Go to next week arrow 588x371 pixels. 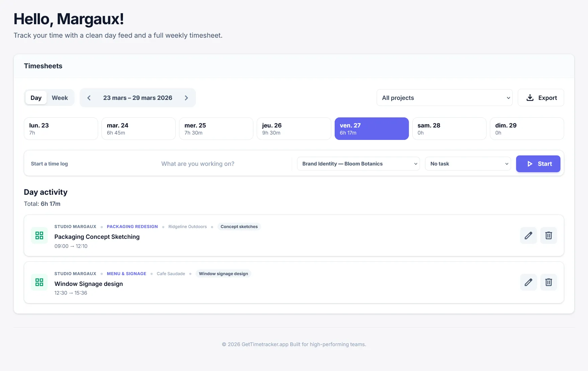pyautogui.click(x=186, y=98)
